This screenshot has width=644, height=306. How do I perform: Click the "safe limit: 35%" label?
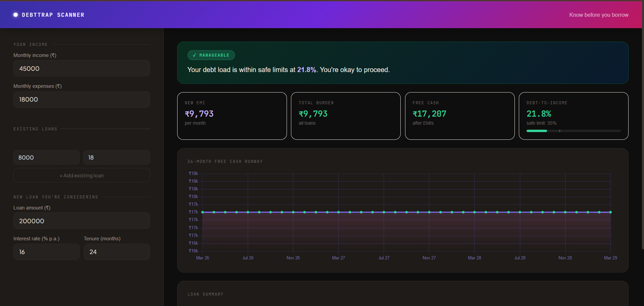point(541,123)
